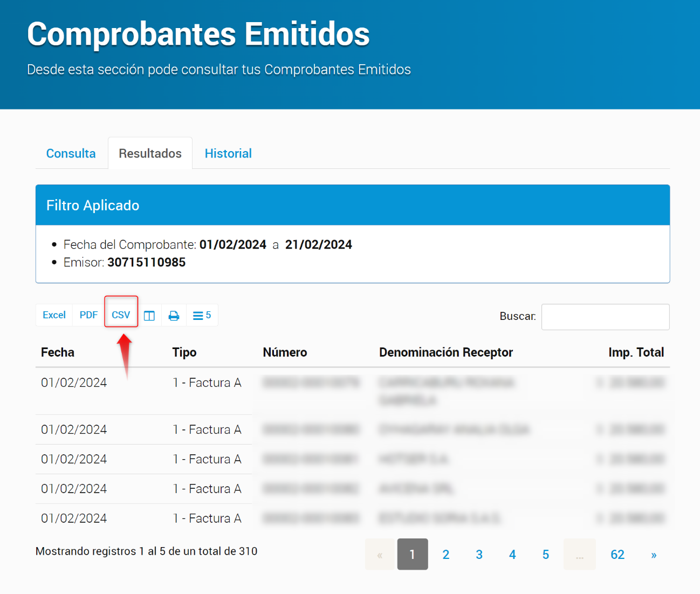Go to results page 2
The height and width of the screenshot is (594, 700).
coord(445,555)
